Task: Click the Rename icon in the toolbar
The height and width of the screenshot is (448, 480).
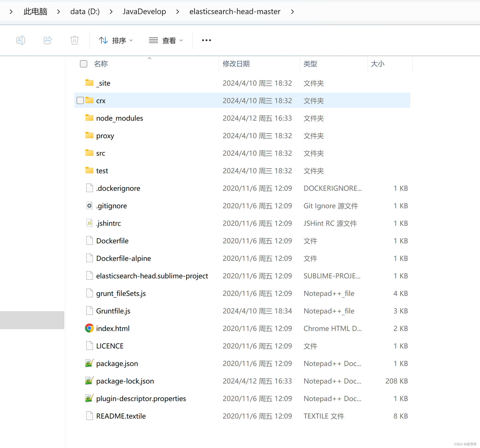Action: [x=21, y=40]
